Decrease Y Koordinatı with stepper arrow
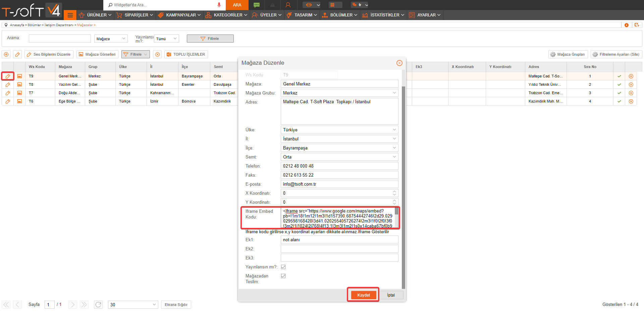This screenshot has width=644, height=314. [394, 204]
